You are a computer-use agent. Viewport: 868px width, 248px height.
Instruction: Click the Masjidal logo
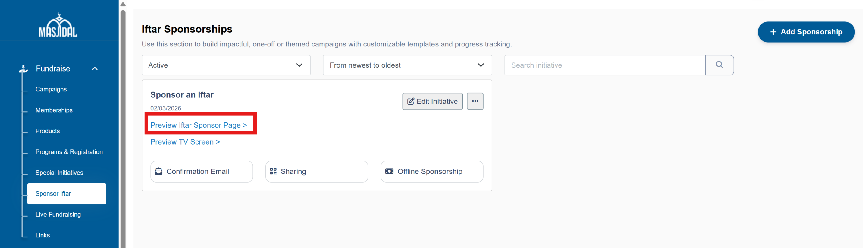(58, 25)
